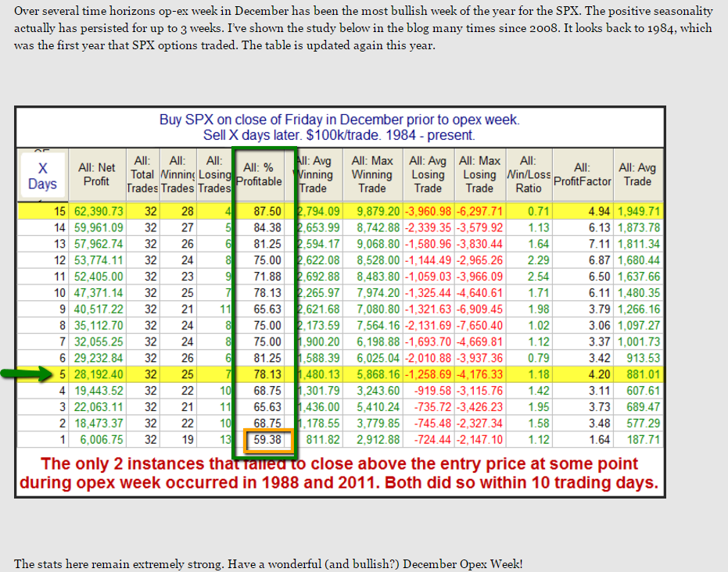
Task: Click net profit 40,517.22
Action: point(99,309)
